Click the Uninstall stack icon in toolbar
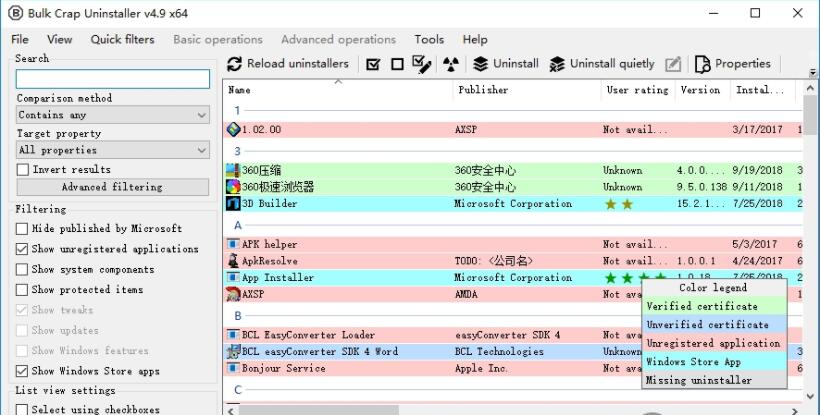 tap(481, 64)
